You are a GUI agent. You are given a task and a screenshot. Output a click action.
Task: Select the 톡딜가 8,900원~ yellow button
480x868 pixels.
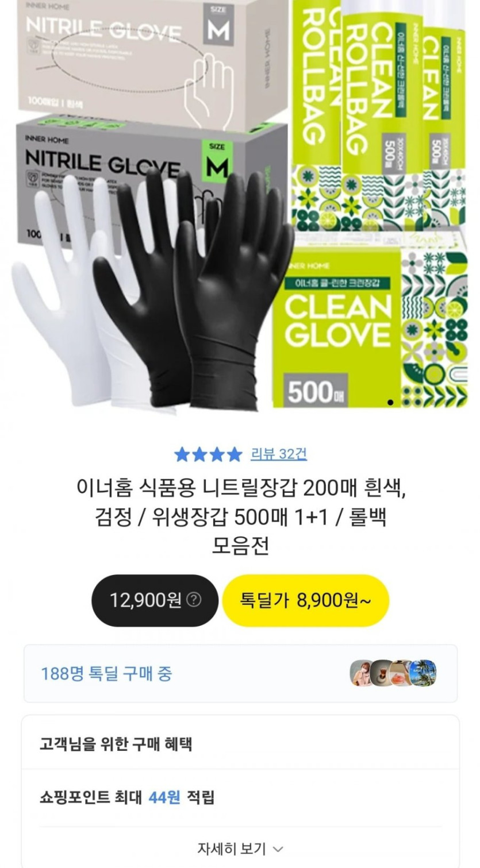click(306, 600)
